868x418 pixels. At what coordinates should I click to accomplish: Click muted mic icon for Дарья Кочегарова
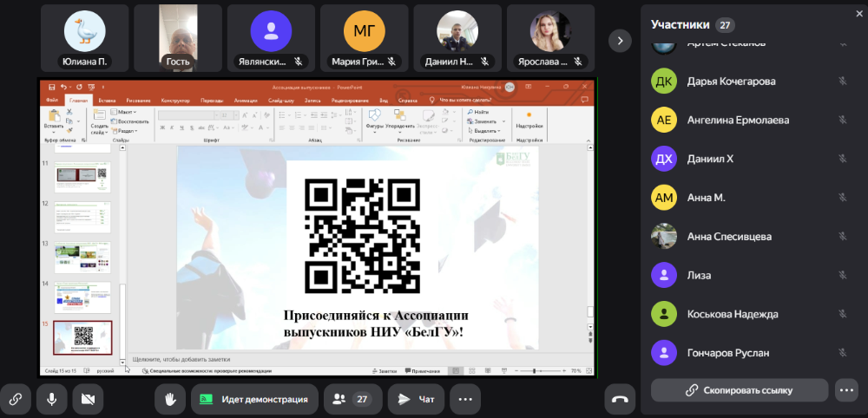tap(843, 82)
